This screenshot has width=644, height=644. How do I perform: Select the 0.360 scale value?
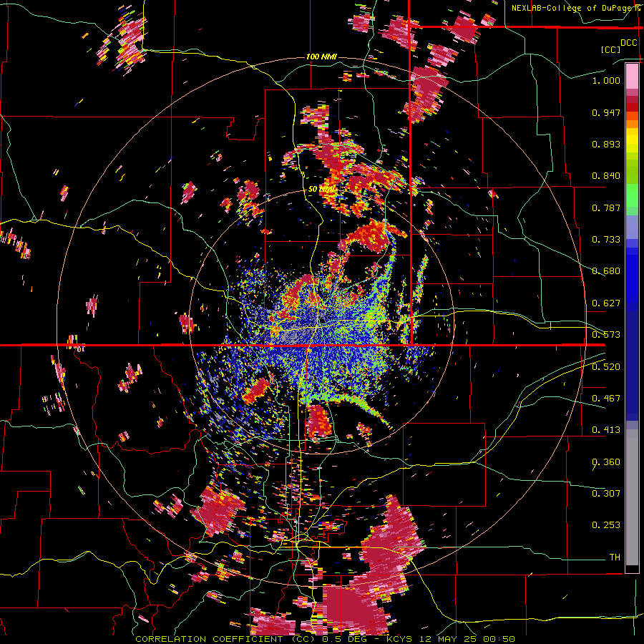(606, 462)
